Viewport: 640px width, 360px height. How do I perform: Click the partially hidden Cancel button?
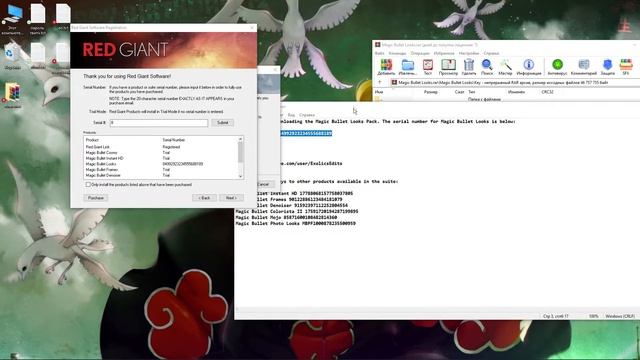tap(264, 184)
